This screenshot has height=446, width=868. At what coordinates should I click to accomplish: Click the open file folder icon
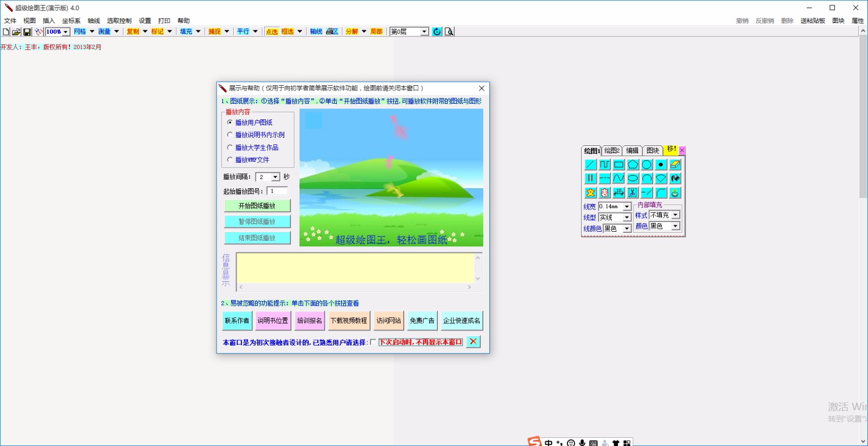16,32
